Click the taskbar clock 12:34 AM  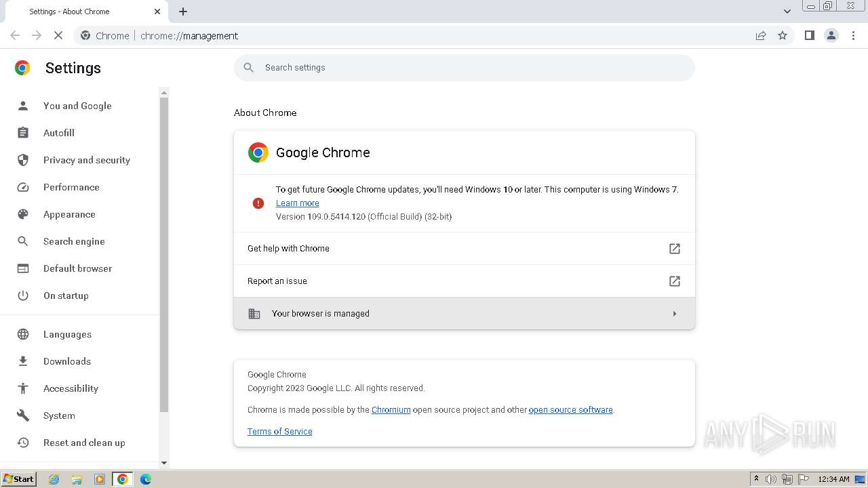point(833,479)
